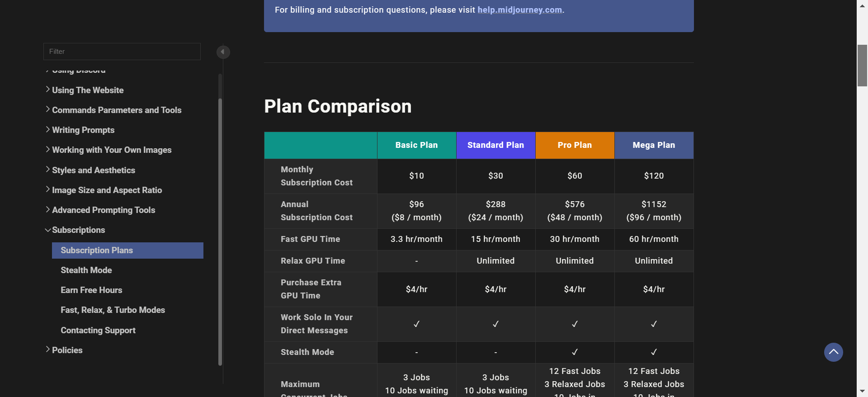The image size is (868, 397).
Task: Click the Pro Plan column header
Action: (575, 145)
